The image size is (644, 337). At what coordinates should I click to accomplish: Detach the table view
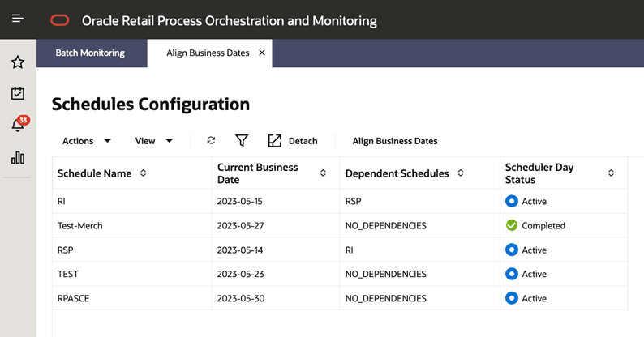293,141
